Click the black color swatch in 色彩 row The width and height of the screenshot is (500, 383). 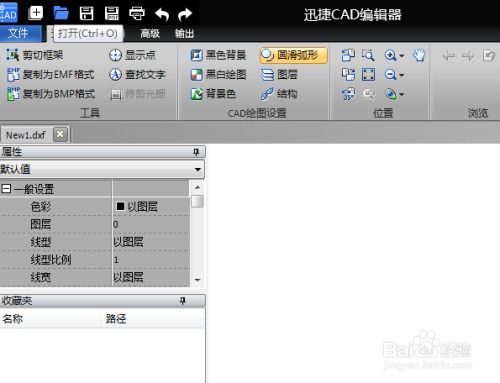point(120,207)
